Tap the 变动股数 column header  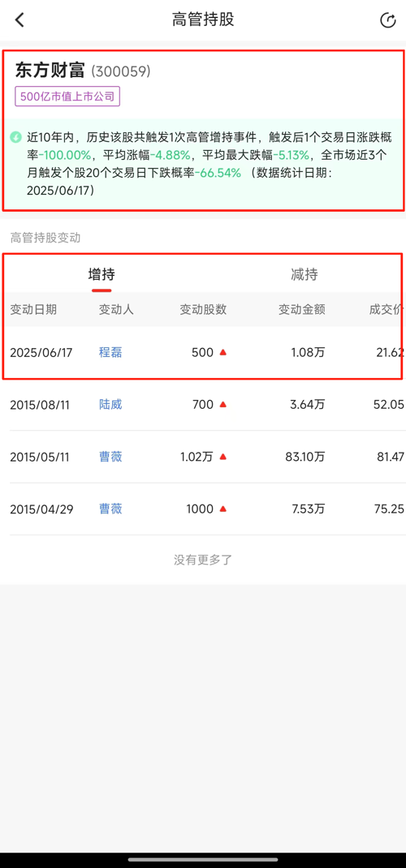tap(203, 309)
